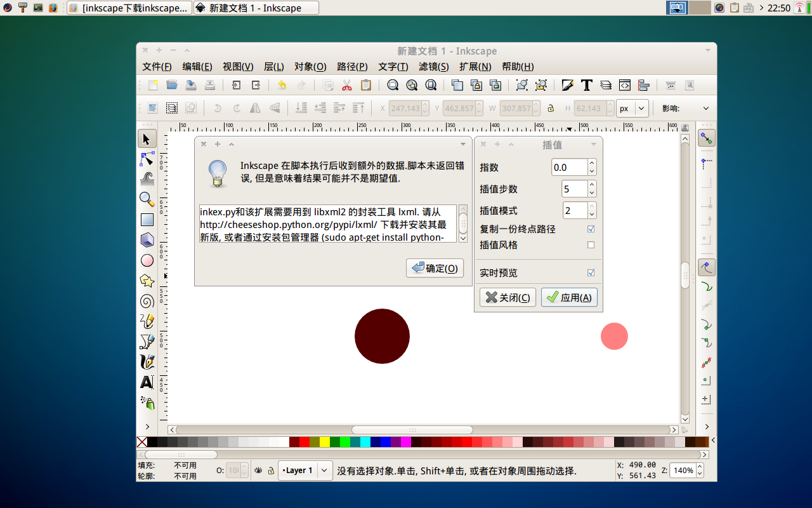Open the Text and Font dialog icon
The height and width of the screenshot is (508, 812).
pos(587,85)
